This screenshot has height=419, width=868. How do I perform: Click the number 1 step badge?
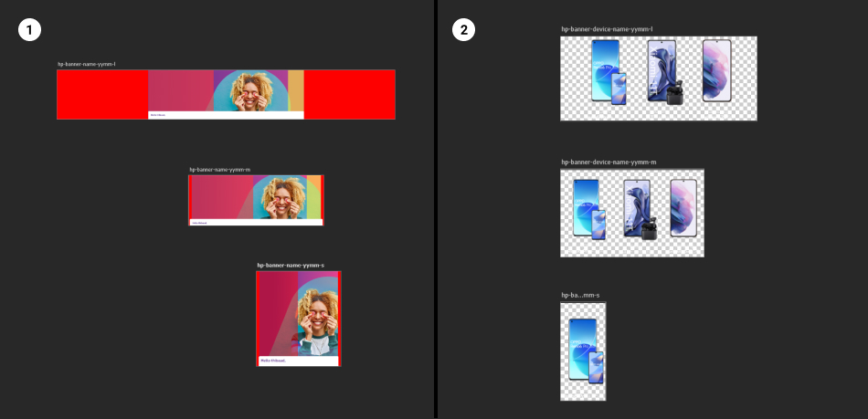(x=29, y=30)
